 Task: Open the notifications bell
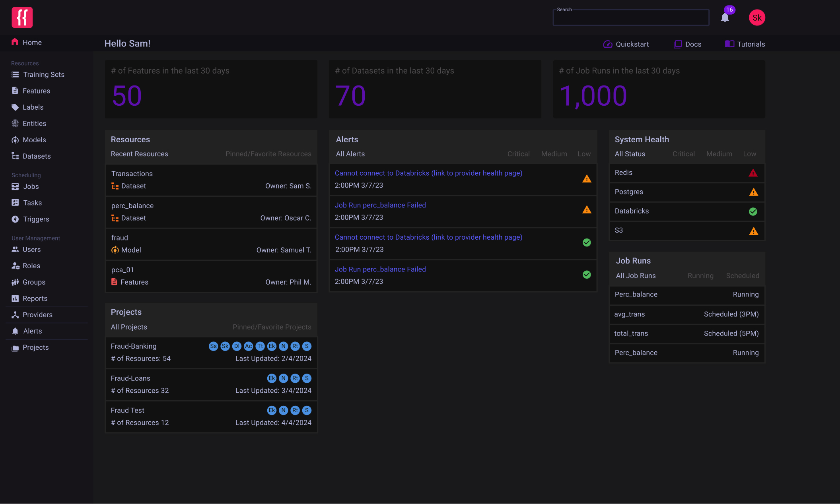coord(725,17)
